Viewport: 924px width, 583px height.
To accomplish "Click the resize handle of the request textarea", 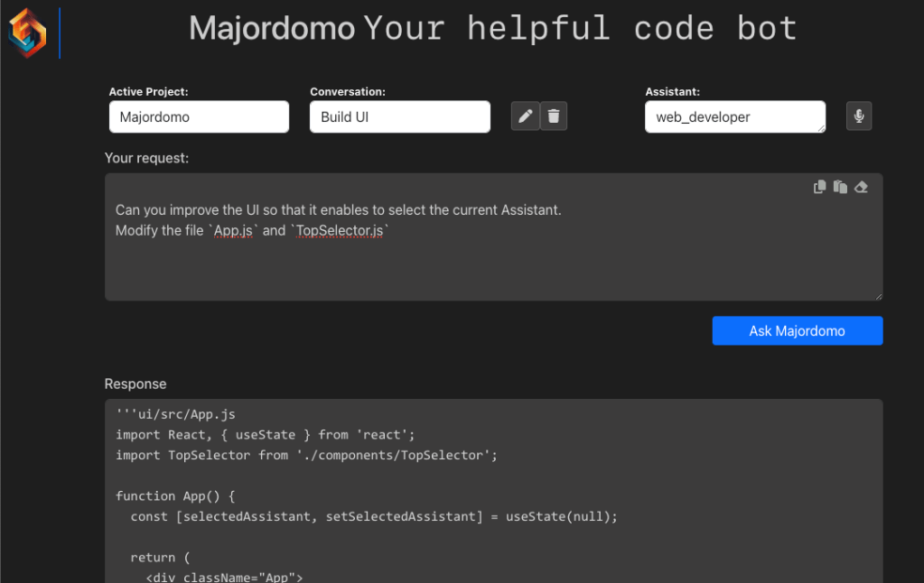I will click(x=878, y=295).
